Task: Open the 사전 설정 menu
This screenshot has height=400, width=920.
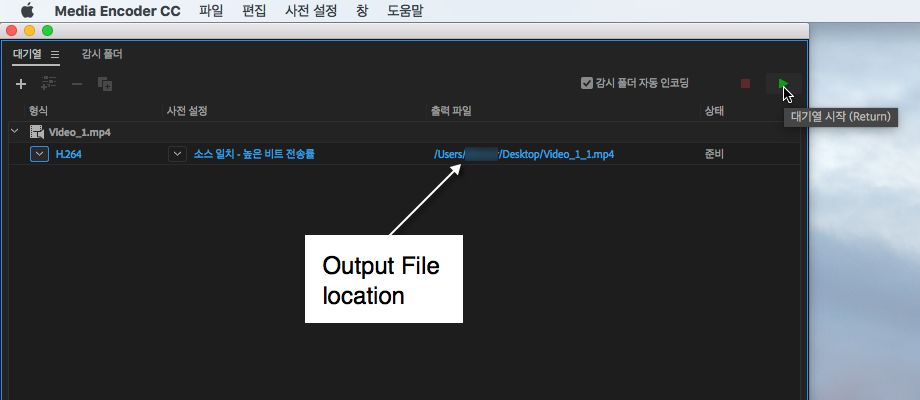Action: [x=311, y=11]
